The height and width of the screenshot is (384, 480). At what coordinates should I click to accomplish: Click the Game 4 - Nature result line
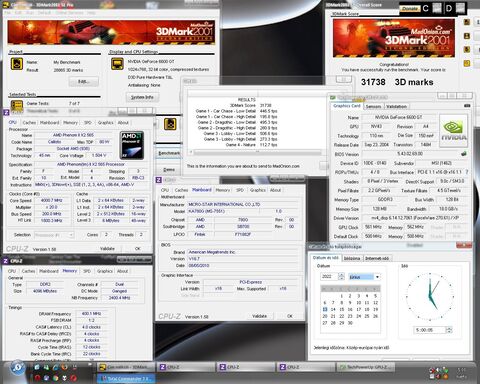click(252, 145)
